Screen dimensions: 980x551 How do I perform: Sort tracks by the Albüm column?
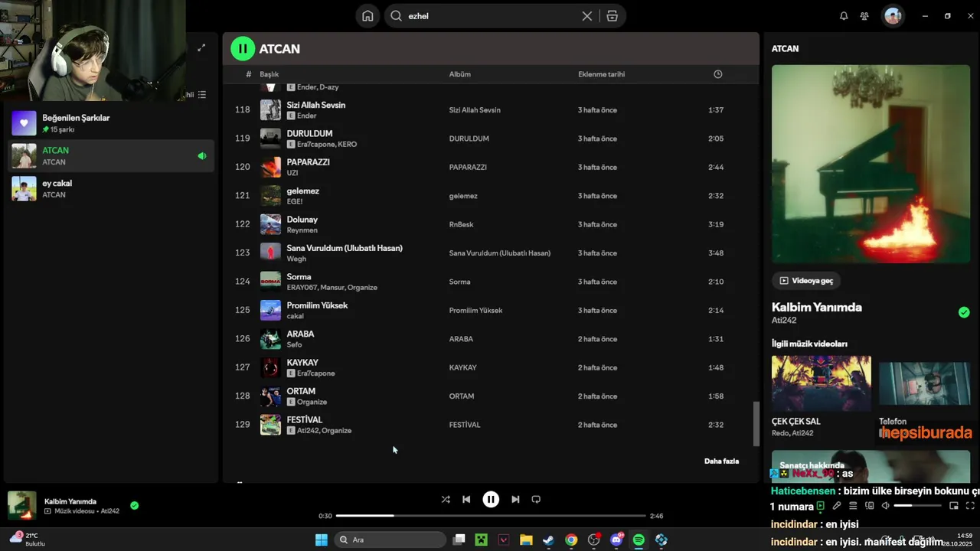tap(459, 74)
